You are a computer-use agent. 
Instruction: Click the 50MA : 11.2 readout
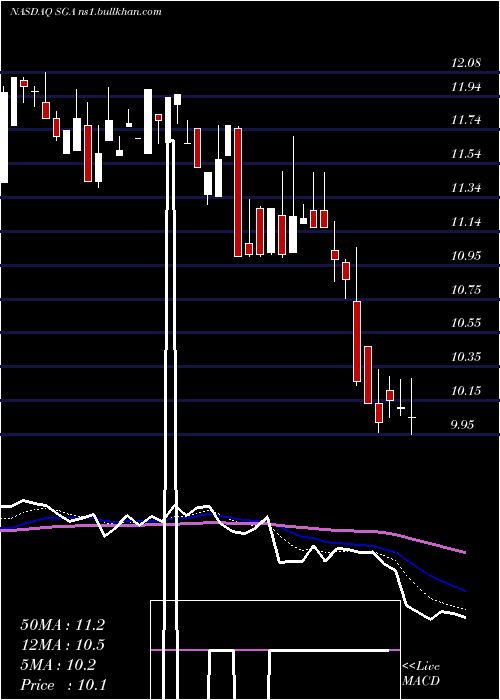tap(63, 625)
